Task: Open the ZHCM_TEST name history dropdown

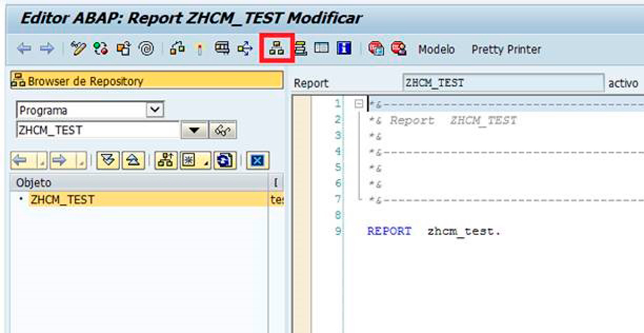Action: 194,130
